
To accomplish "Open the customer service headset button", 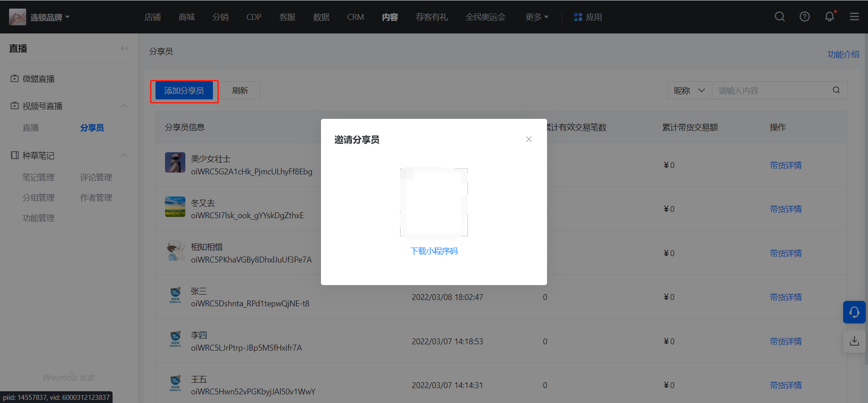I will pyautogui.click(x=854, y=312).
